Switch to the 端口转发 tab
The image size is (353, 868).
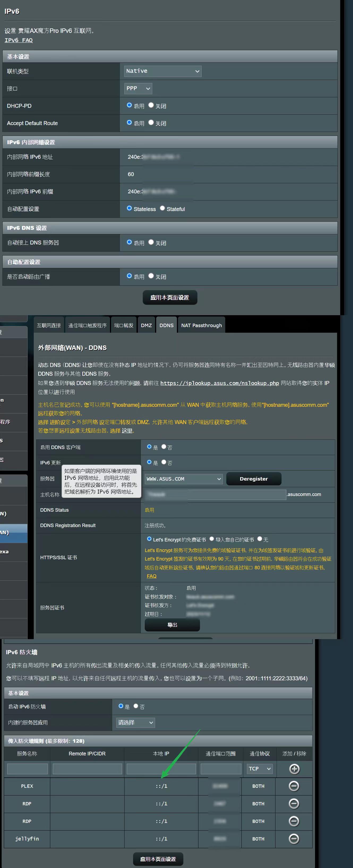pyautogui.click(x=124, y=325)
